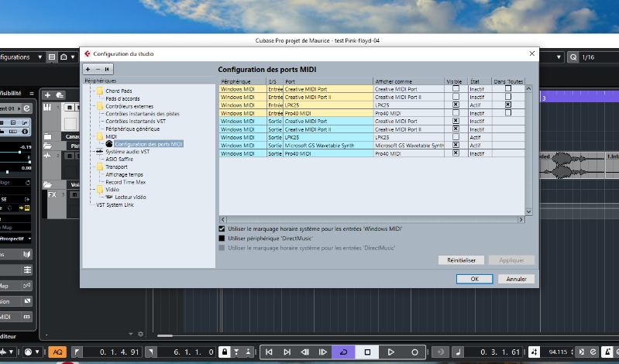Screen dimensions: 619x364
Task: Click the remove device minus button
Action: pos(98,69)
